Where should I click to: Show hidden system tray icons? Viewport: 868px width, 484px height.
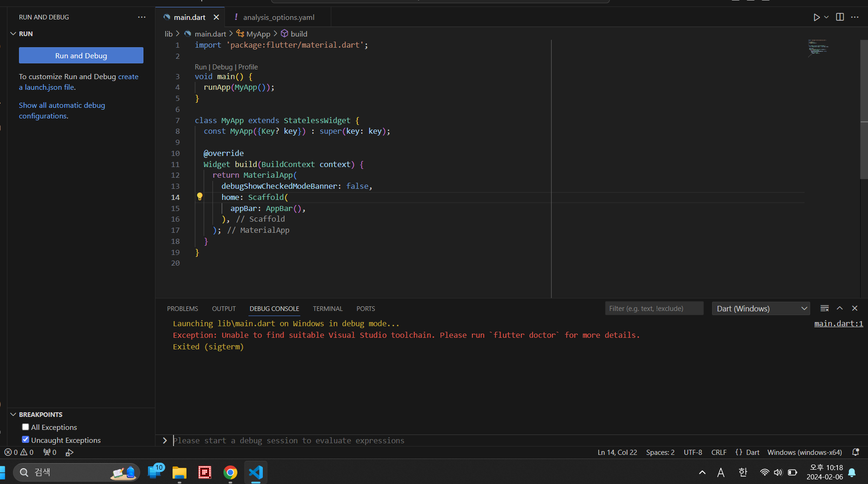coord(702,472)
